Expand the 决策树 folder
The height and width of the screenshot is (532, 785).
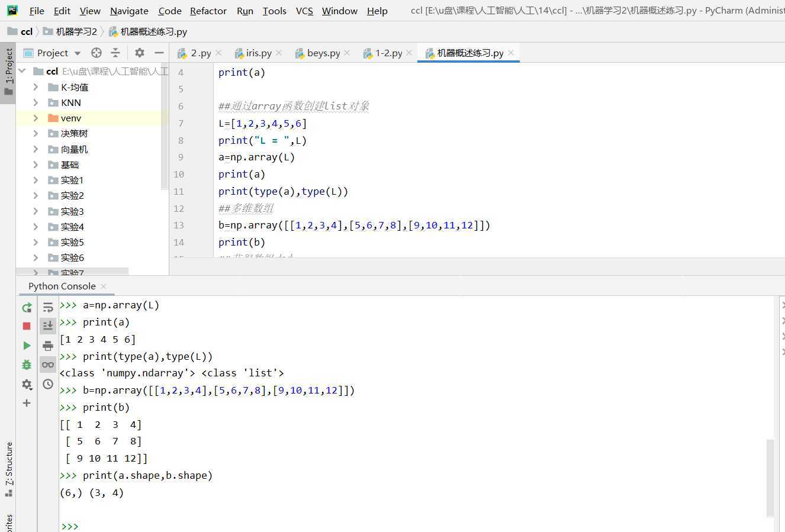pos(36,134)
